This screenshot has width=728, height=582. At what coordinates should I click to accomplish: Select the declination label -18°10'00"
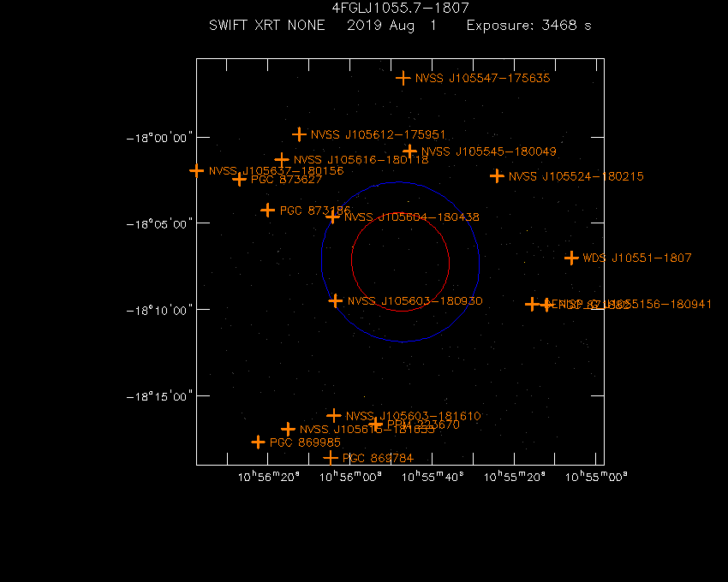[159, 310]
